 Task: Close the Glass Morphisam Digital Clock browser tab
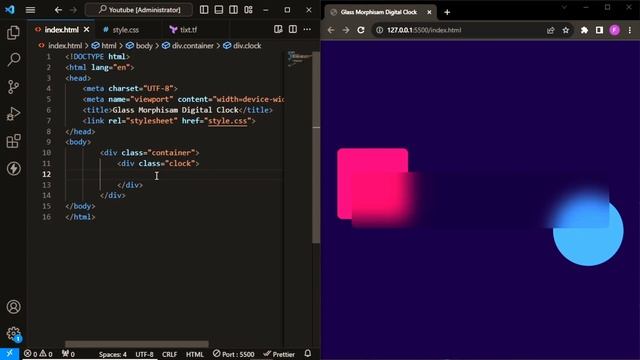(429, 12)
